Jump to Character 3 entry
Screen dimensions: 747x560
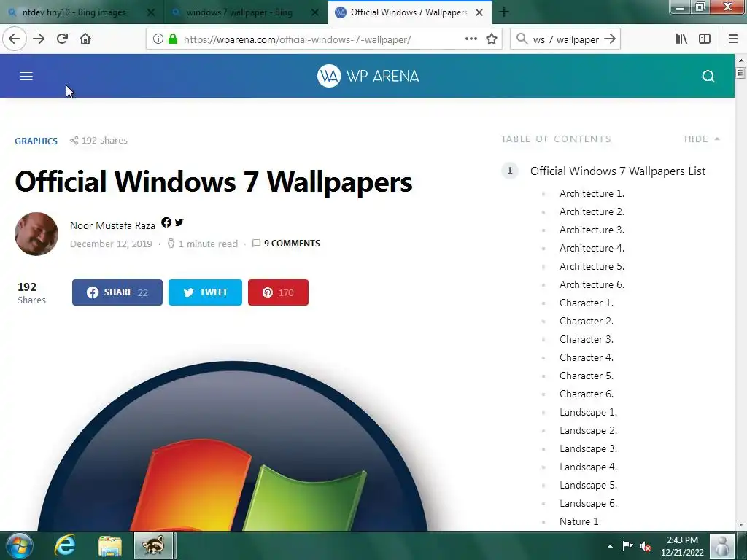click(586, 340)
